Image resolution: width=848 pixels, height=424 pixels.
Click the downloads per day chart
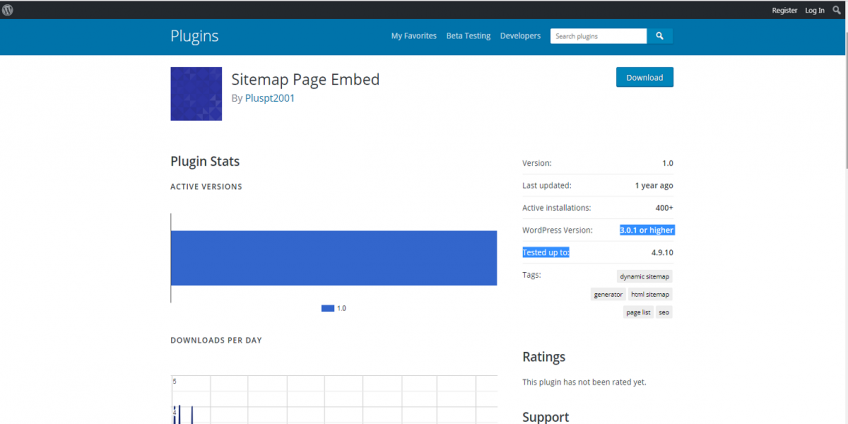[x=334, y=399]
